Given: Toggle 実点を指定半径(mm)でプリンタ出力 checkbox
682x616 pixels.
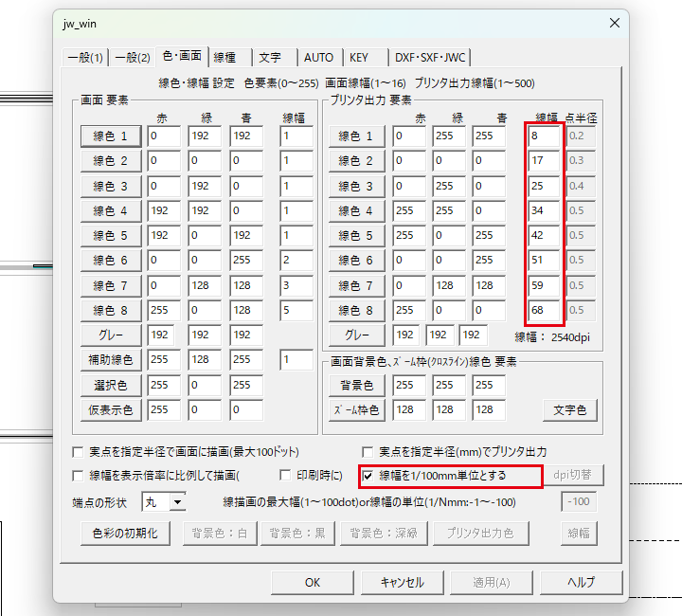Looking at the screenshot, I should click(x=368, y=452).
